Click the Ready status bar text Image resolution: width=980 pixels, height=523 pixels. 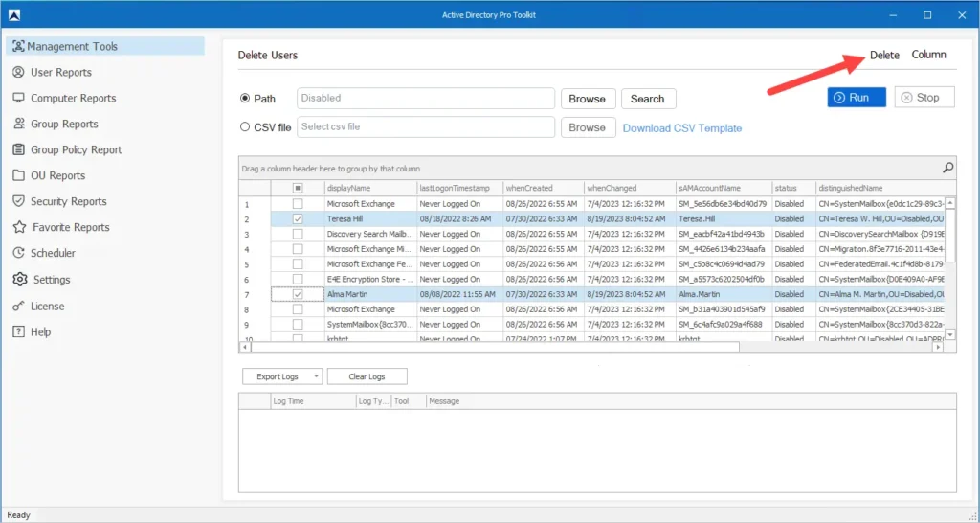[18, 515]
